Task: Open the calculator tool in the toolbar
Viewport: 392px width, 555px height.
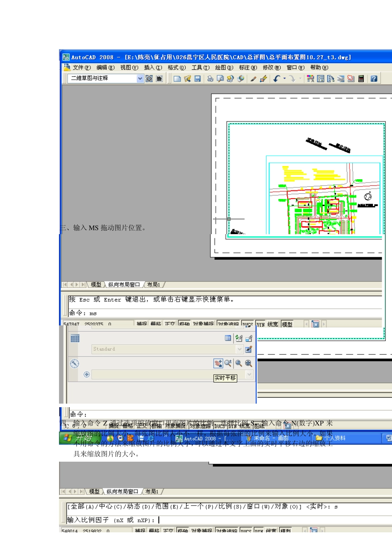Action: (x=361, y=78)
